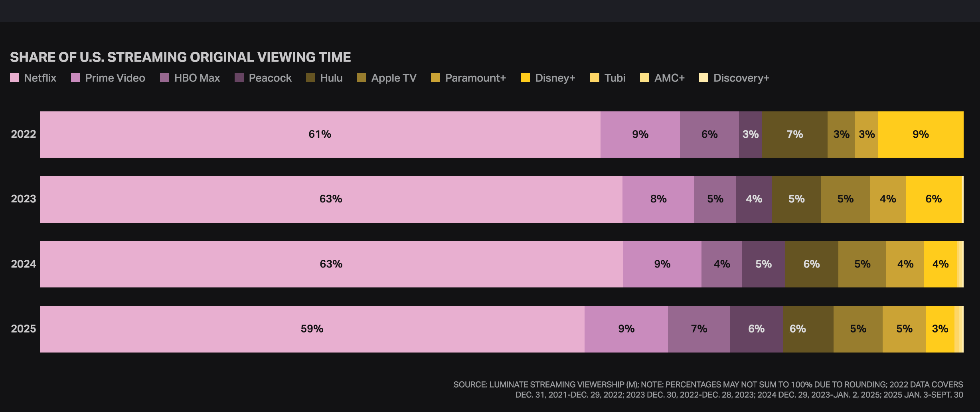The image size is (980, 412).
Task: Click the 6% Disney+ segment in 2023
Action: (933, 199)
